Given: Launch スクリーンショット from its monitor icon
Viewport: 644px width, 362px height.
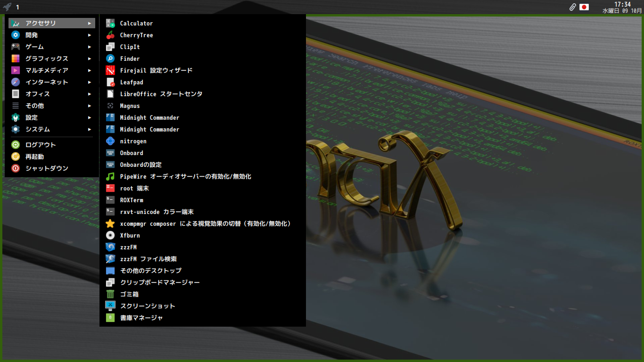Looking at the screenshot, I should point(110,306).
